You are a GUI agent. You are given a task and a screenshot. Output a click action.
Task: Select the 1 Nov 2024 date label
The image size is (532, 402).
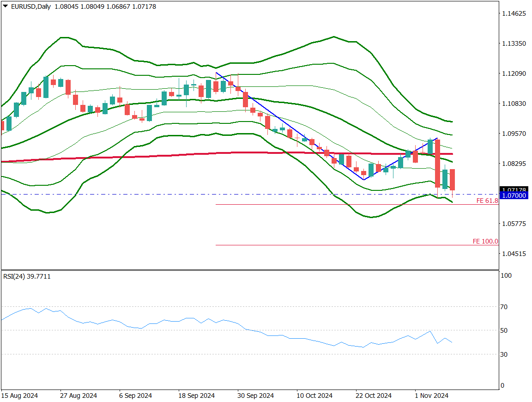pos(431,396)
